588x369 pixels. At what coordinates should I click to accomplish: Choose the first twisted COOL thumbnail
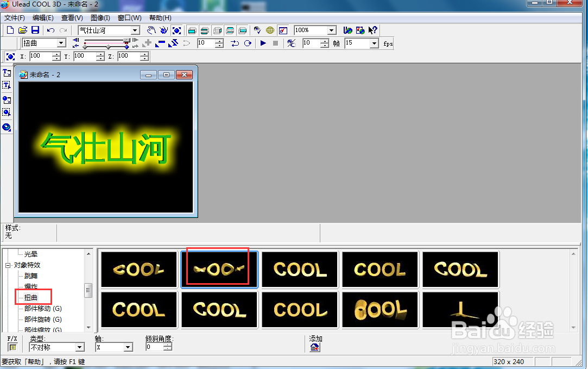[x=139, y=270]
